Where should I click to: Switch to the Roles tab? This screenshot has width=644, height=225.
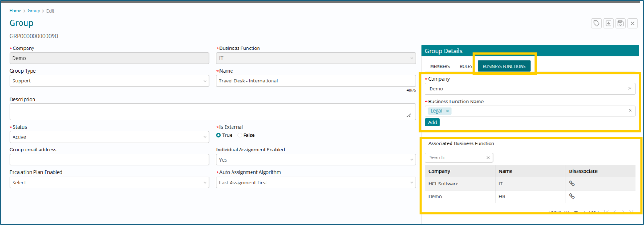click(466, 66)
